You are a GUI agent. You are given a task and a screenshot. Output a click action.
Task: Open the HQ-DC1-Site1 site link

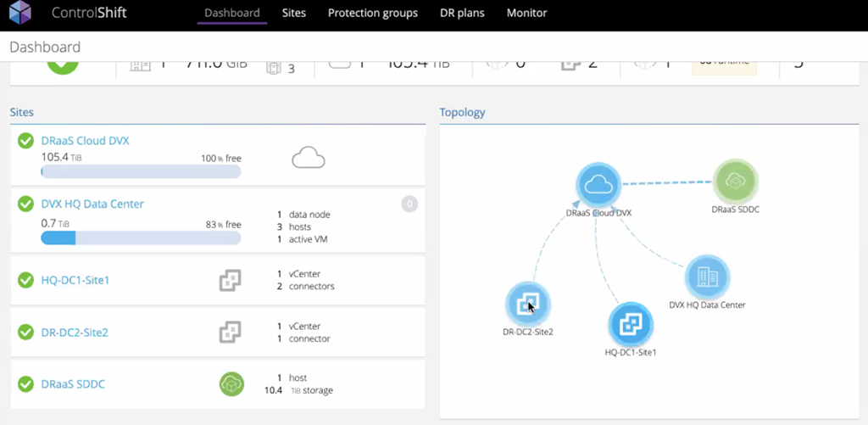click(75, 281)
